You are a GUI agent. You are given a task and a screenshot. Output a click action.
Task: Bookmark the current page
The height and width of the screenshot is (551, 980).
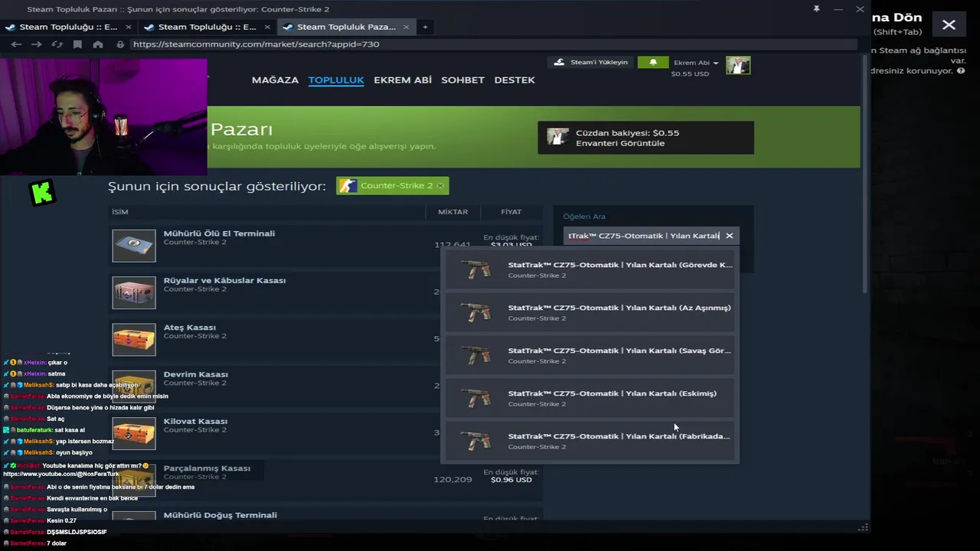(77, 44)
